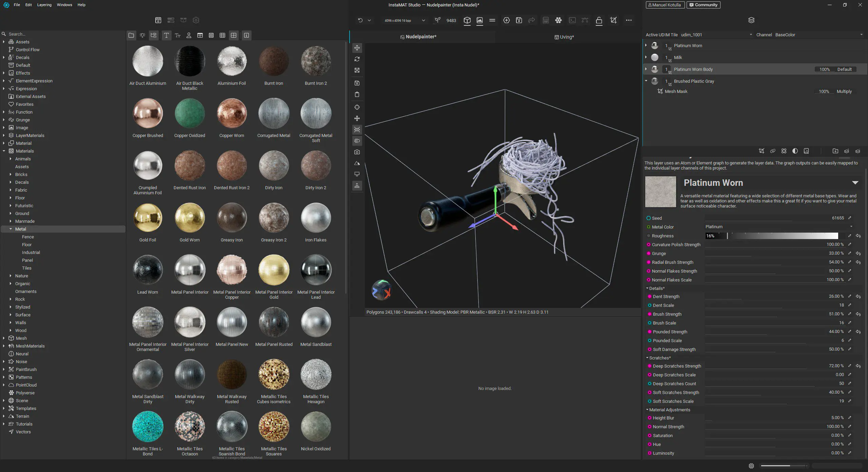Toggle the unlock padlock icon in toolbar
Viewport: 868px width, 472px height.
click(x=599, y=20)
